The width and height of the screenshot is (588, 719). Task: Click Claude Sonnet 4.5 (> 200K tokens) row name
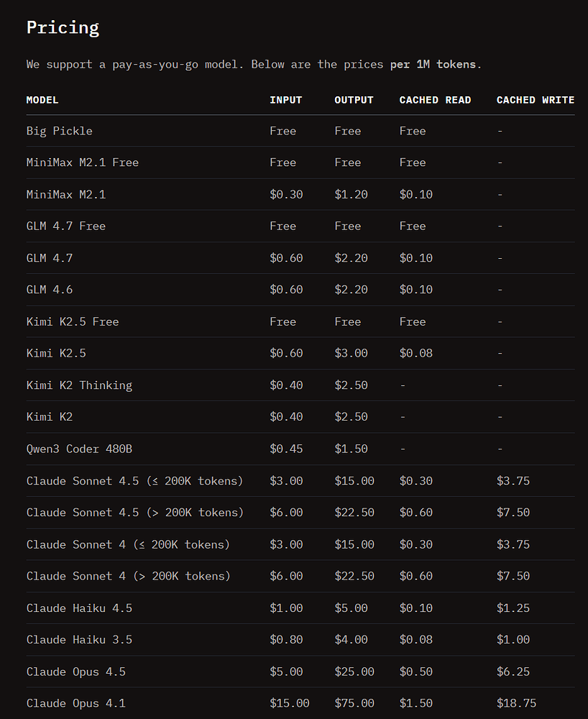coord(134,513)
